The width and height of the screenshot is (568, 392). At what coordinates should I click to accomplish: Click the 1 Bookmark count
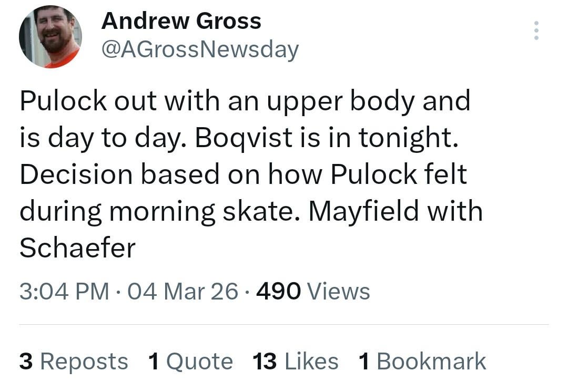422,362
